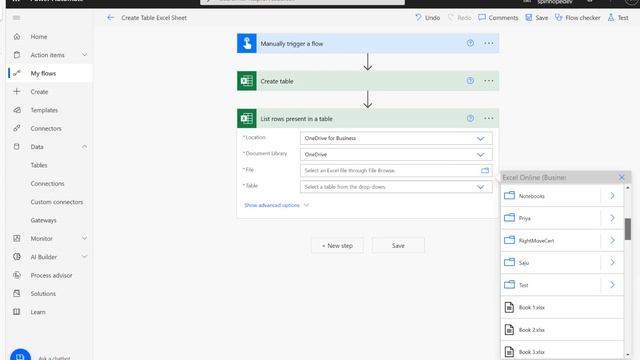Open Connections under Data
The width and height of the screenshot is (640, 360).
click(47, 183)
